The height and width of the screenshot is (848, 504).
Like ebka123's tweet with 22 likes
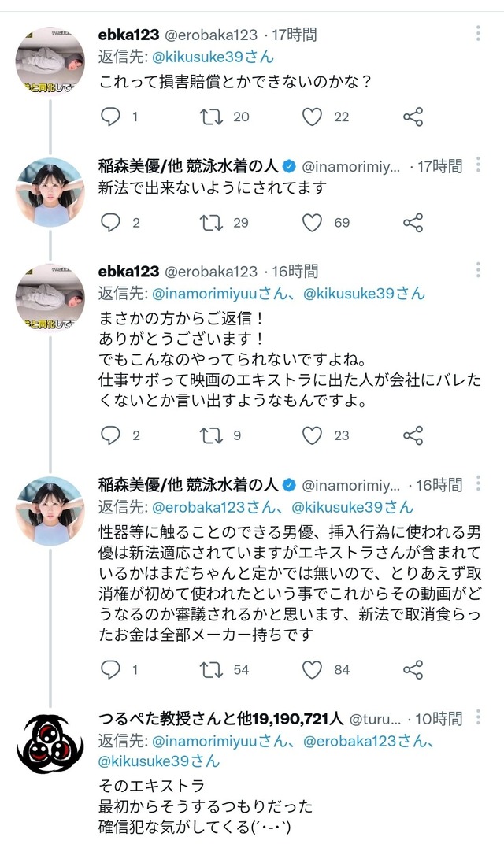pos(313,117)
